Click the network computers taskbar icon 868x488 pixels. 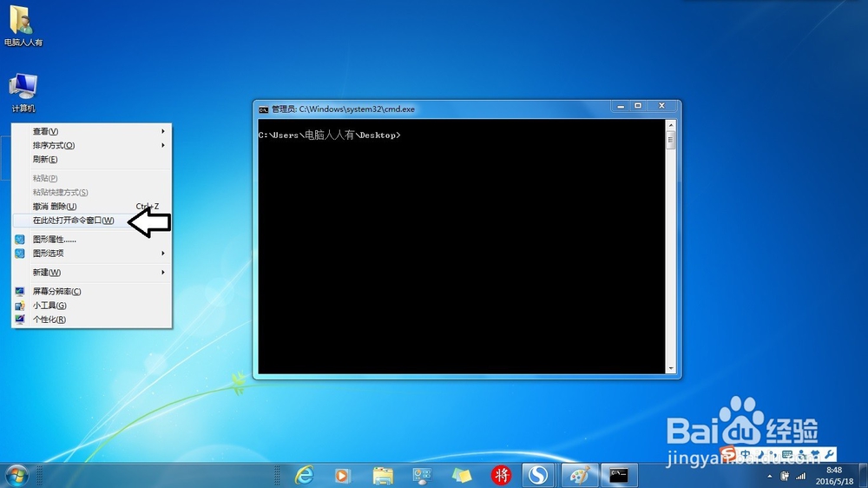[422, 475]
